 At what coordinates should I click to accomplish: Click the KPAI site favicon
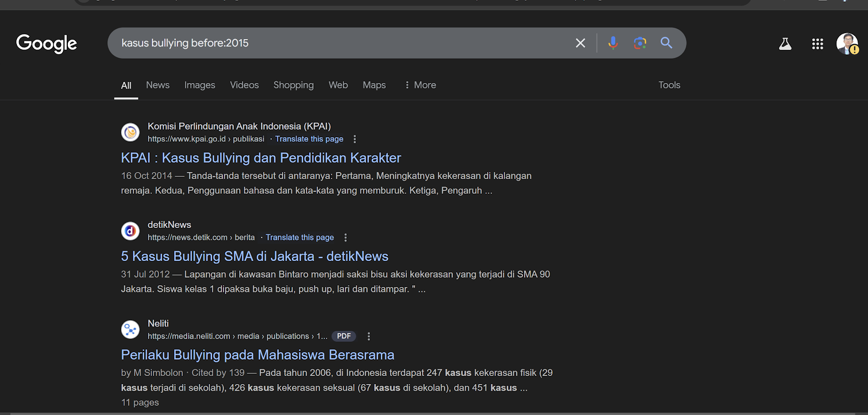point(130,132)
